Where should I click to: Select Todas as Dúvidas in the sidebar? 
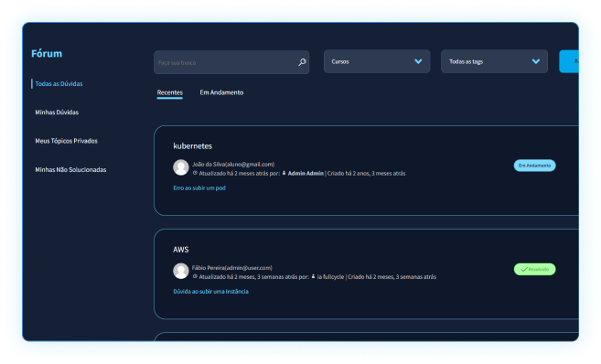(59, 83)
